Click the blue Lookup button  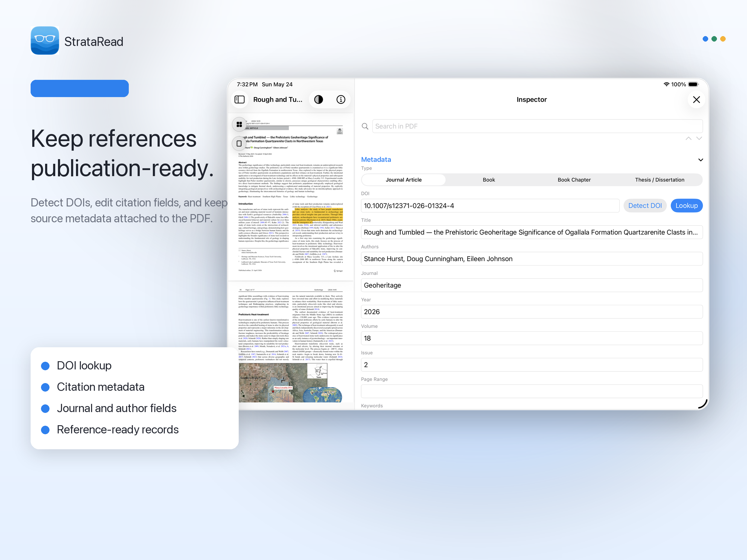pyautogui.click(x=686, y=206)
